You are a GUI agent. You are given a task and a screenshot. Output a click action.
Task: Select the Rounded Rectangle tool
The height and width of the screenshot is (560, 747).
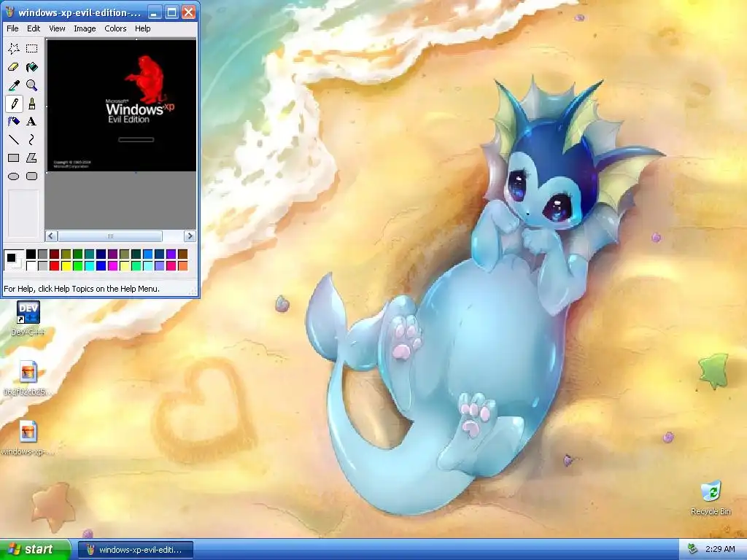coord(32,176)
